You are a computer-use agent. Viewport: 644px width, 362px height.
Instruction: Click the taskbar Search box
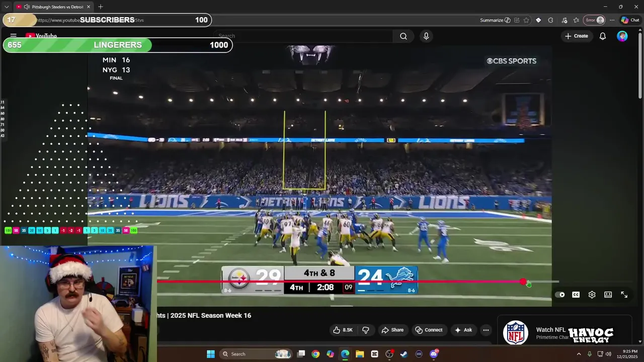click(256, 354)
